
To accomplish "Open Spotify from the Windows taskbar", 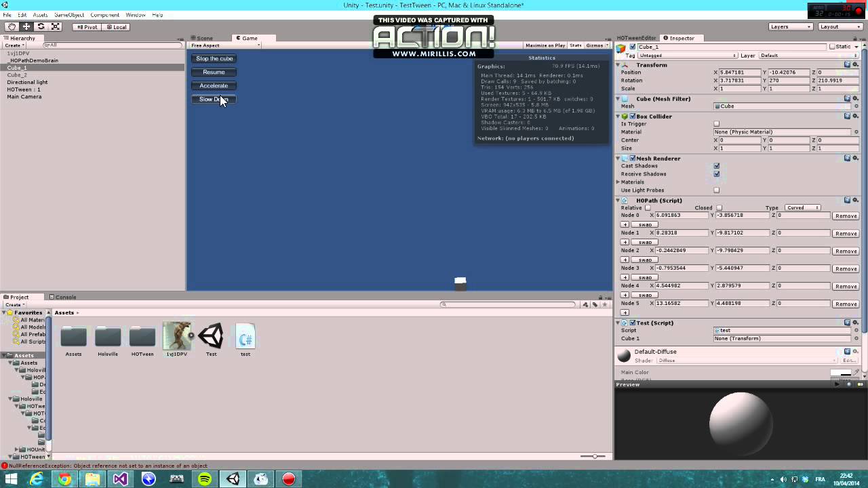I will tap(205, 479).
